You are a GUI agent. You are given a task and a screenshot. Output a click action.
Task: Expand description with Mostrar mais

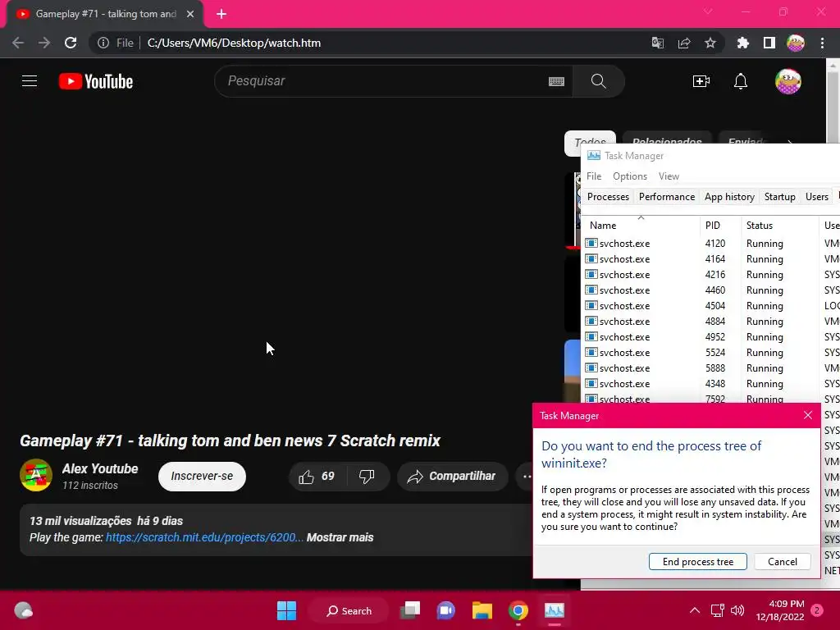340,537
